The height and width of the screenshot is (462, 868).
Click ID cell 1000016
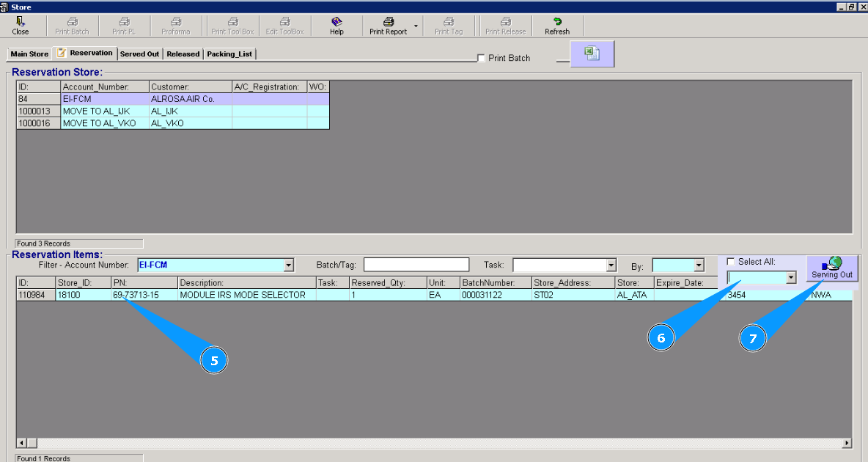coord(39,123)
